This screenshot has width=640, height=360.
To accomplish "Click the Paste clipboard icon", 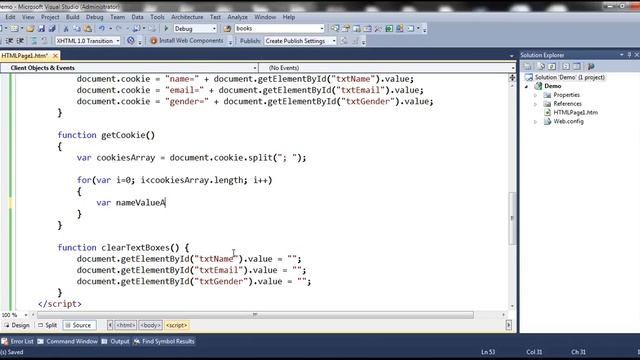I will coord(88,29).
